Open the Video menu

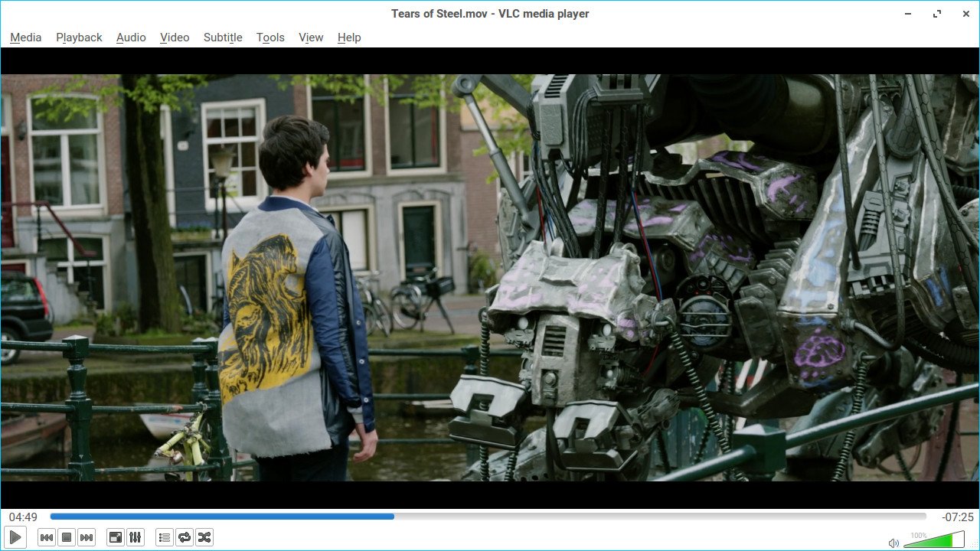click(x=175, y=37)
